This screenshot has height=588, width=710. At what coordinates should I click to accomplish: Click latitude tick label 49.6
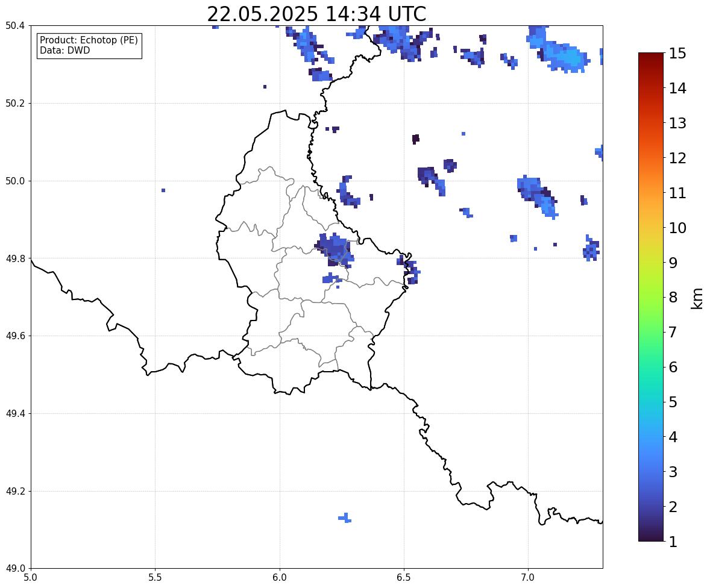point(15,336)
